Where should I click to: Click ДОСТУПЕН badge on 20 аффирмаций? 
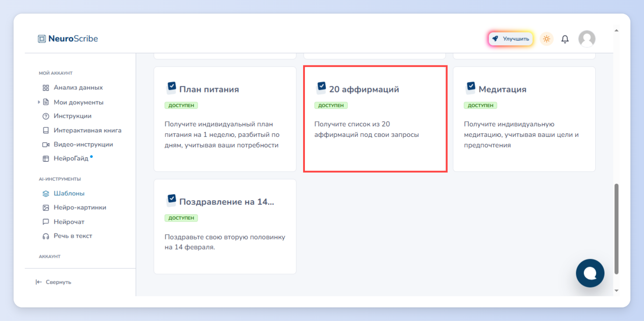[x=331, y=106]
